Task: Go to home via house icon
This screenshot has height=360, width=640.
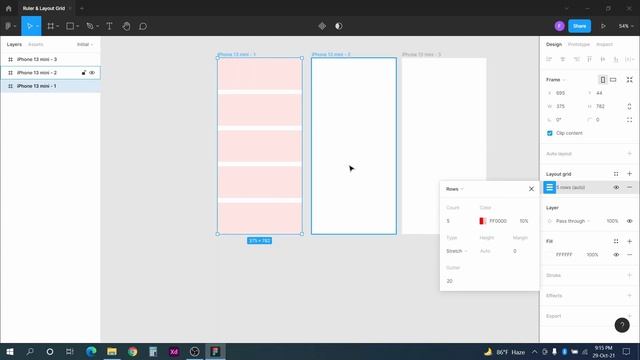Action: 9,8
